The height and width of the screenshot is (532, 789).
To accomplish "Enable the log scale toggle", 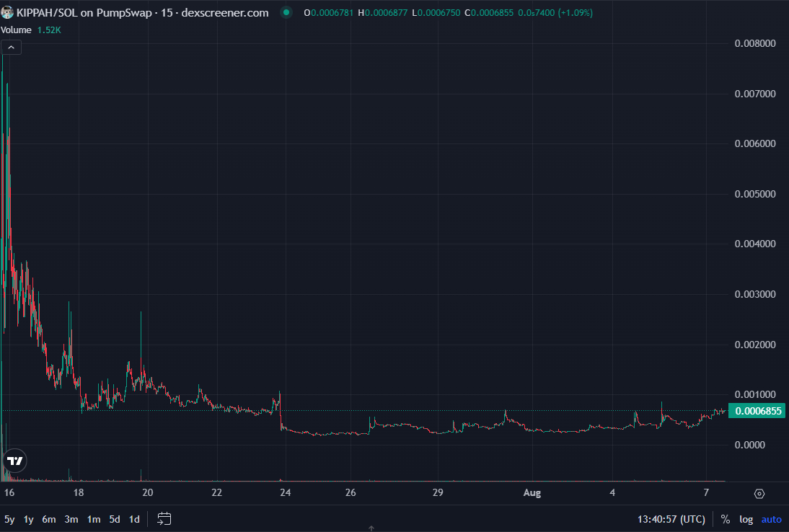I will click(x=746, y=519).
